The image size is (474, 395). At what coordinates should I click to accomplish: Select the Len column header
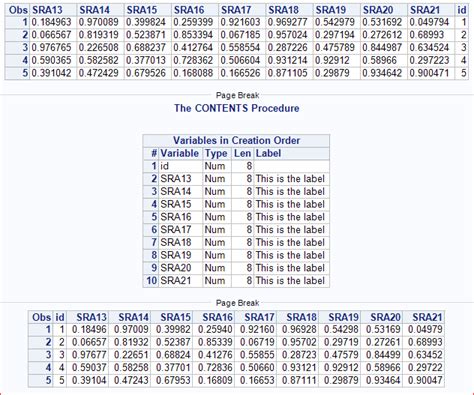[x=242, y=153]
